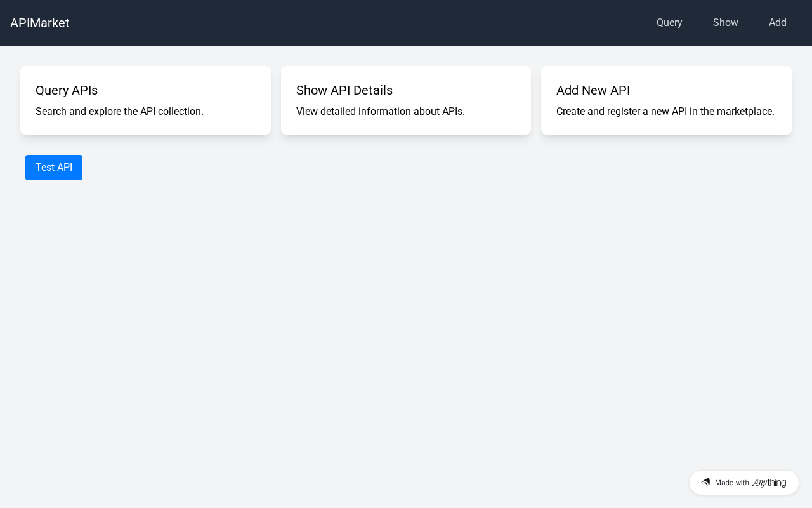Click the "Show API Details" heading
812x508 pixels.
(x=344, y=90)
